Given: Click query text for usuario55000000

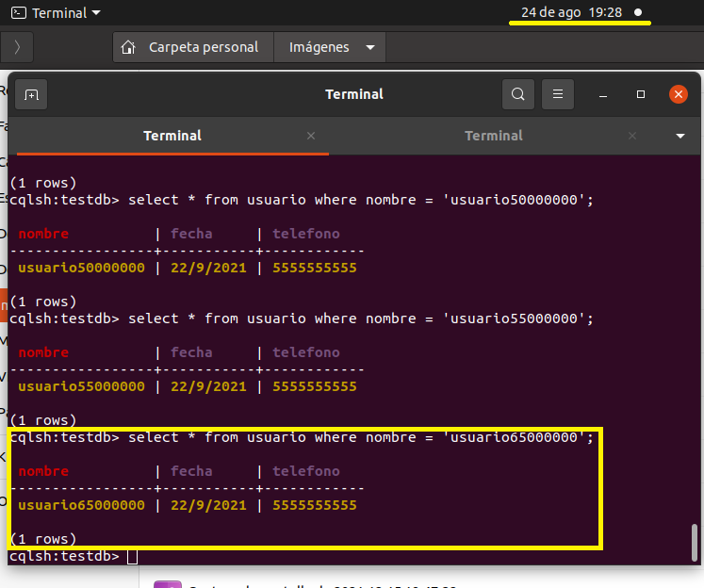Looking at the screenshot, I should coord(361,318).
